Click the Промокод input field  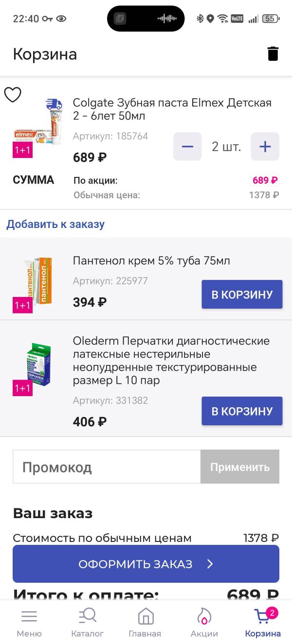[x=97, y=467]
